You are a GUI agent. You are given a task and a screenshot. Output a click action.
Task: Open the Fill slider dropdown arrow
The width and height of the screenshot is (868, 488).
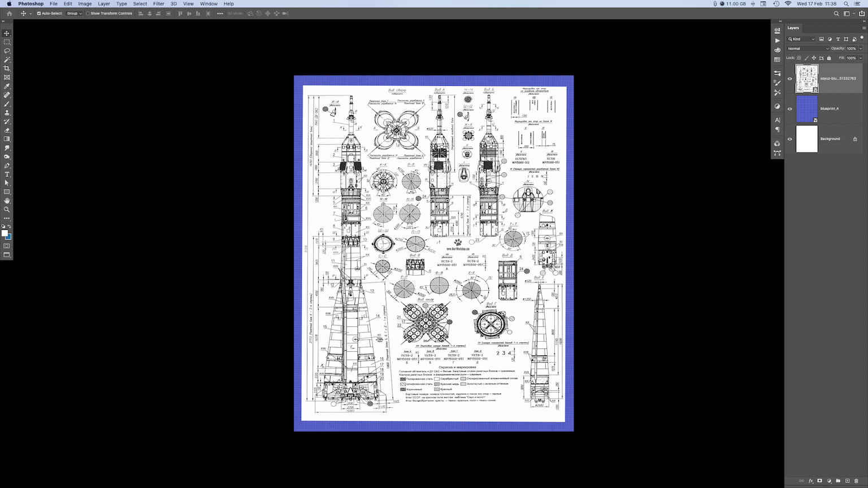[861, 58]
